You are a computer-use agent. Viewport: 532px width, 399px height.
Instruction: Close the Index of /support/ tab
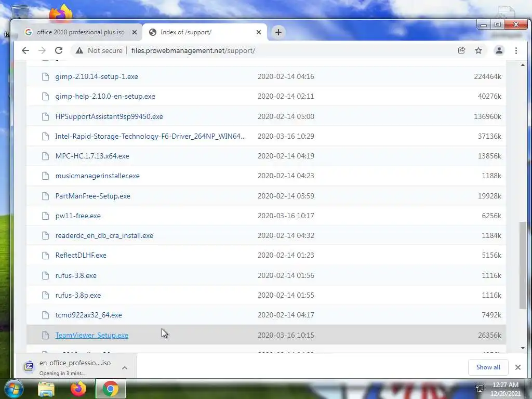259,32
